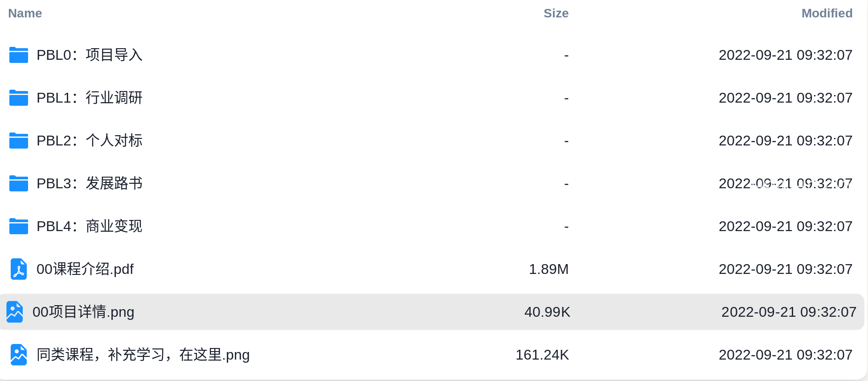The width and height of the screenshot is (868, 381).
Task: Click the PBL2：个人对标 folder icon
Action: click(19, 141)
